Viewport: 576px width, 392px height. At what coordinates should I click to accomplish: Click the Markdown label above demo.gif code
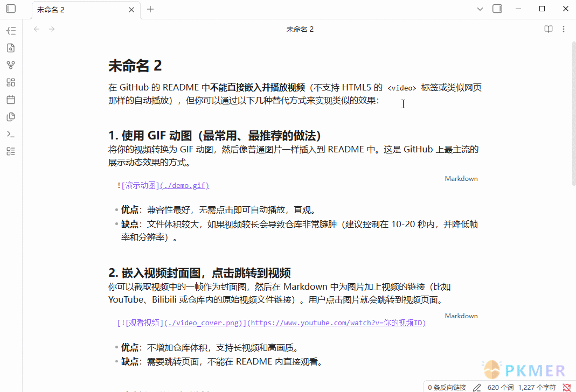[x=461, y=179]
